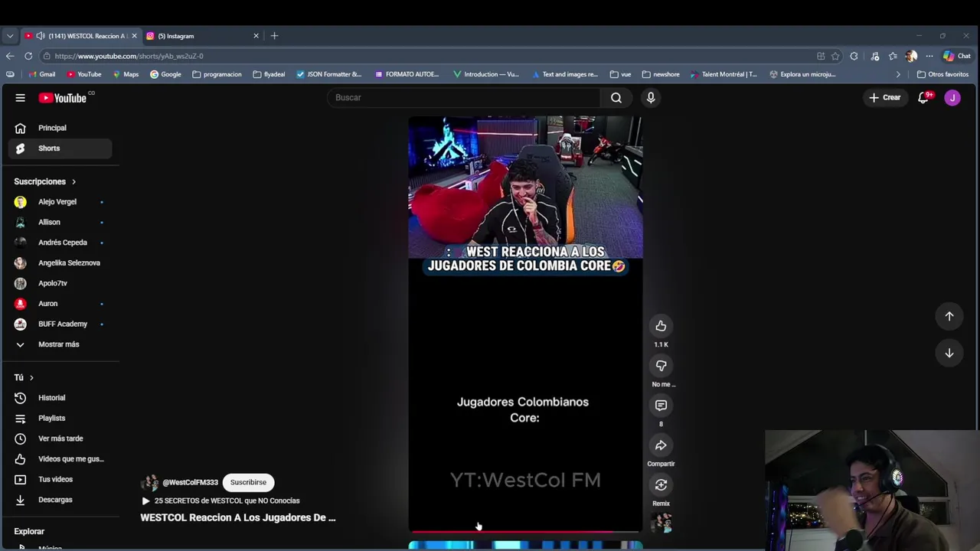Open Playlists in the sidebar
Screen dimensions: 980x551
pyautogui.click(x=60, y=419)
